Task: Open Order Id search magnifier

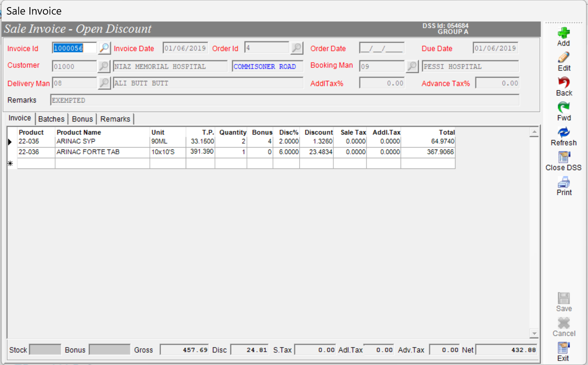Action: [297, 48]
